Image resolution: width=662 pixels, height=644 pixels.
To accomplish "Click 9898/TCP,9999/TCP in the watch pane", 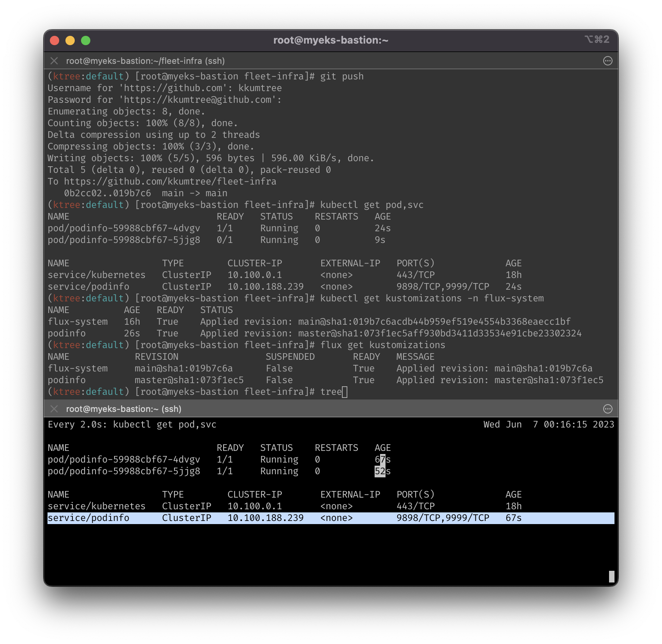I will [x=443, y=518].
